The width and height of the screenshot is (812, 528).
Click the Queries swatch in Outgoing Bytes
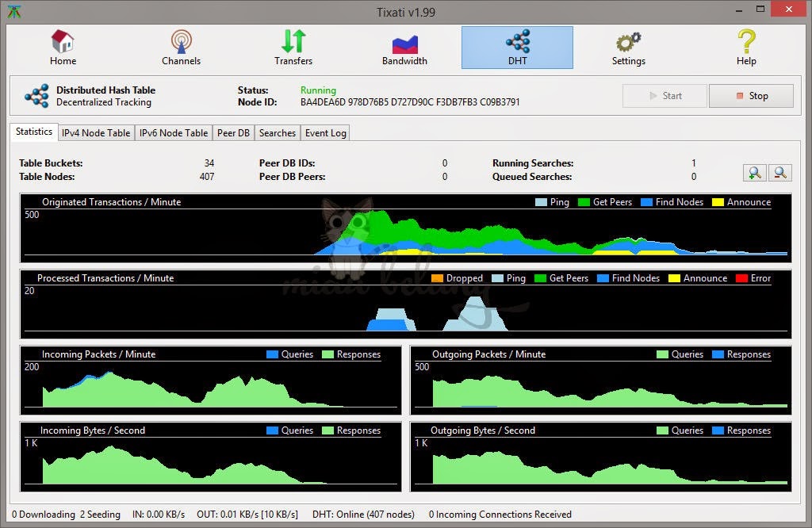coord(662,430)
